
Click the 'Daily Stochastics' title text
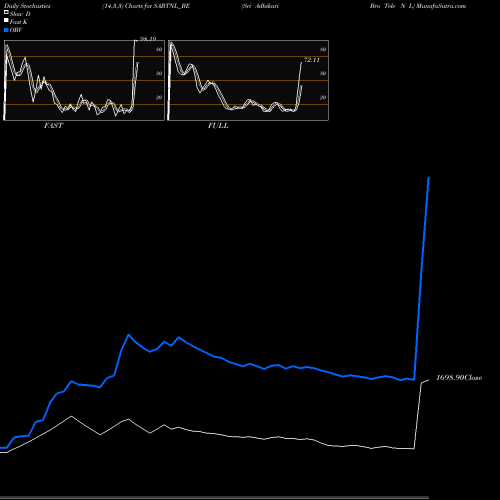(27, 6)
